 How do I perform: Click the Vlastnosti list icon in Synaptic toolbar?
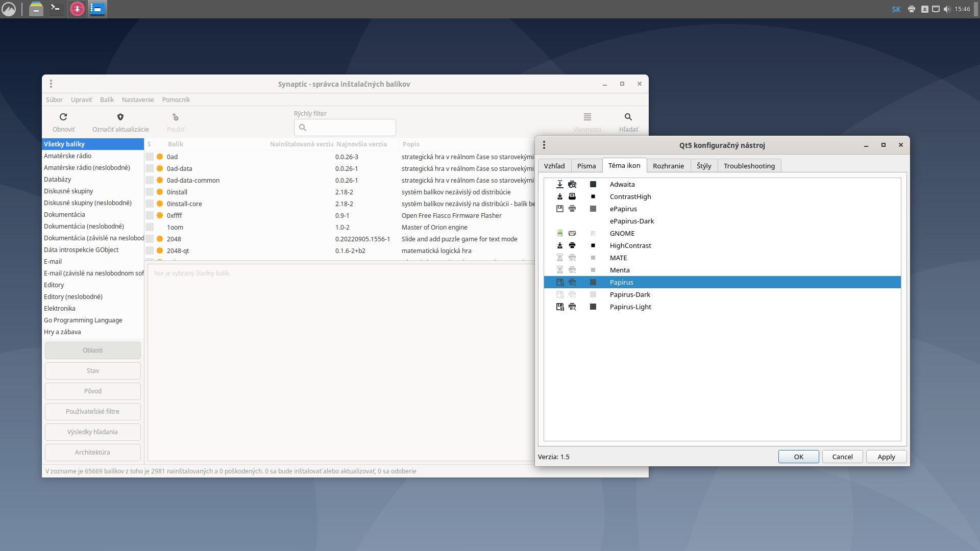(x=587, y=117)
